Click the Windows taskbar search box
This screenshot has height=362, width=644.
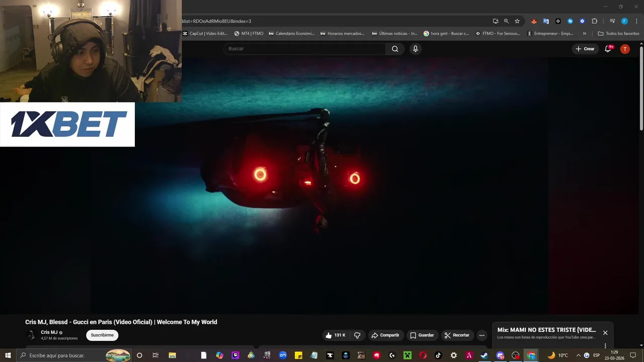tap(74, 355)
